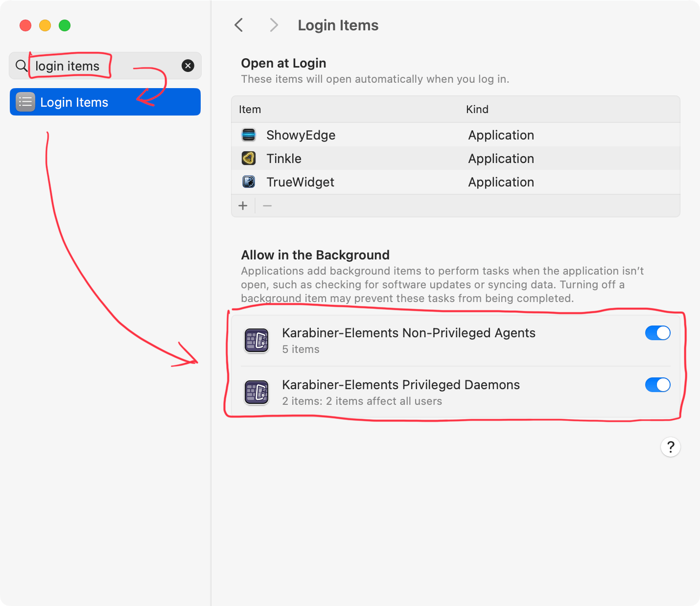
Task: Click Application kind in TrueWidget row
Action: [x=501, y=182]
